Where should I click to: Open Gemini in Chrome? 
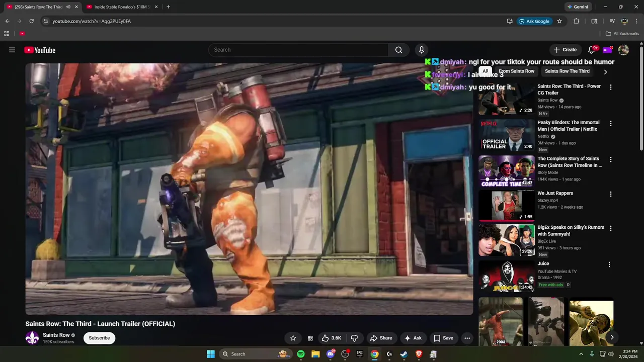(x=577, y=7)
